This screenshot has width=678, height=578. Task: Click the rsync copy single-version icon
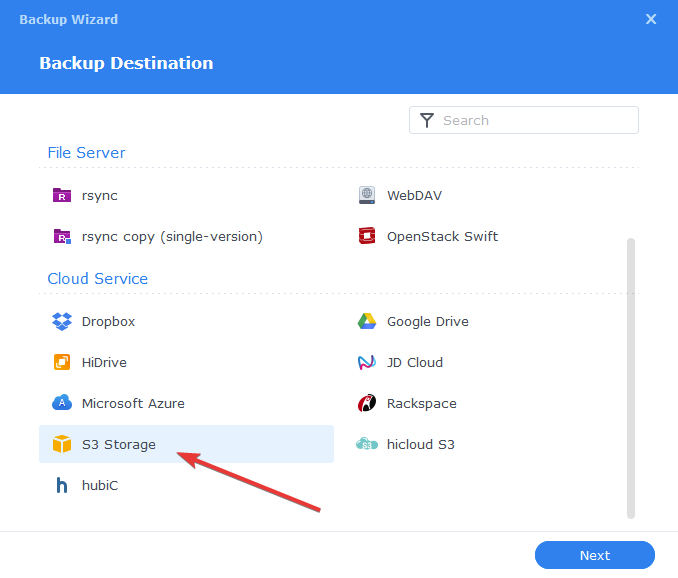tap(62, 236)
